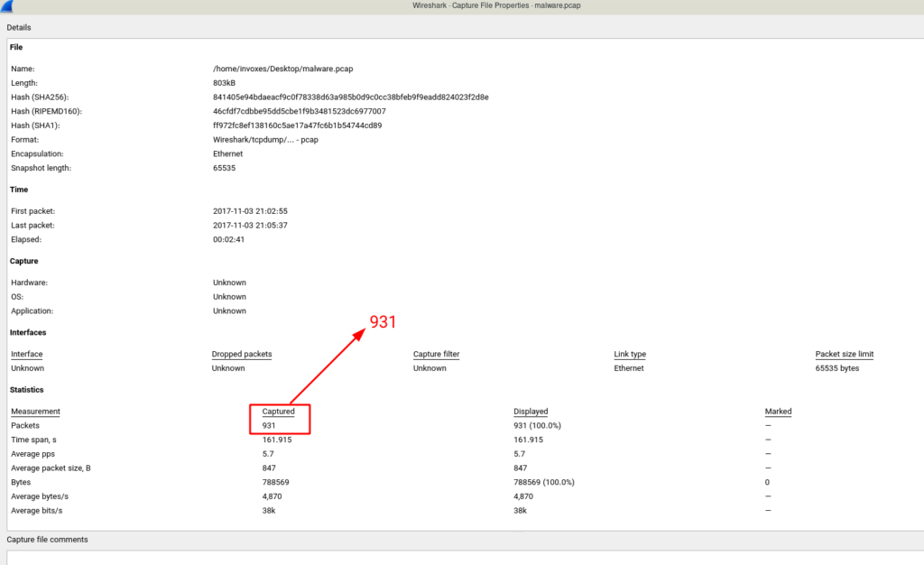Click the displayed bytes 788569 (100.0%)
Image resolution: width=924 pixels, height=565 pixels.
[544, 482]
